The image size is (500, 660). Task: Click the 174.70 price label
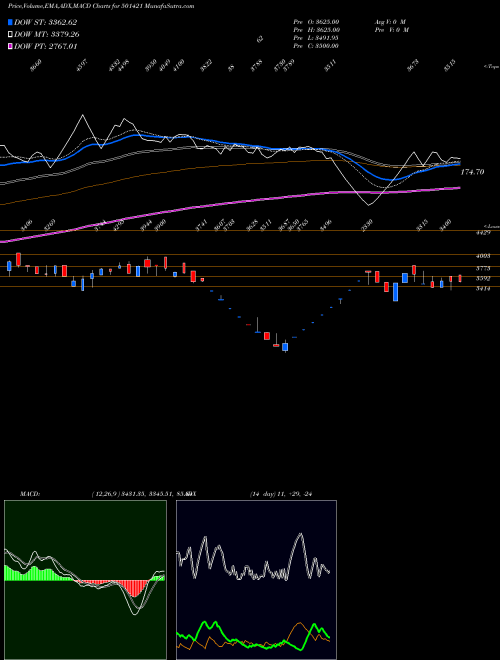tap(472, 172)
